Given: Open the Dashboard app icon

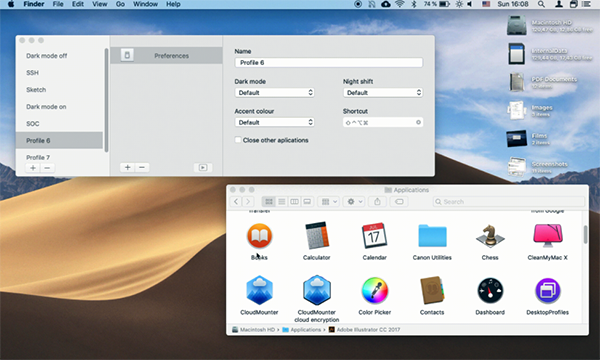Looking at the screenshot, I should pos(490,290).
